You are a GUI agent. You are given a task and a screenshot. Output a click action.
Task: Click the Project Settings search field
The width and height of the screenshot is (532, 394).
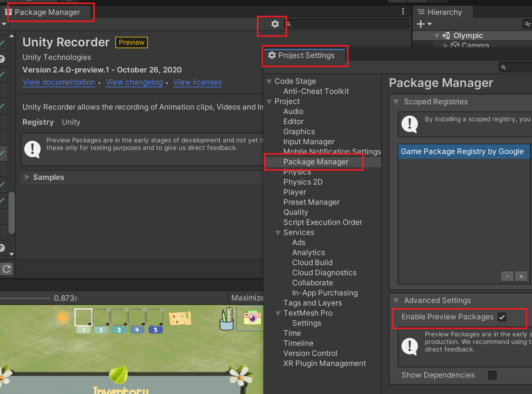click(x=515, y=67)
